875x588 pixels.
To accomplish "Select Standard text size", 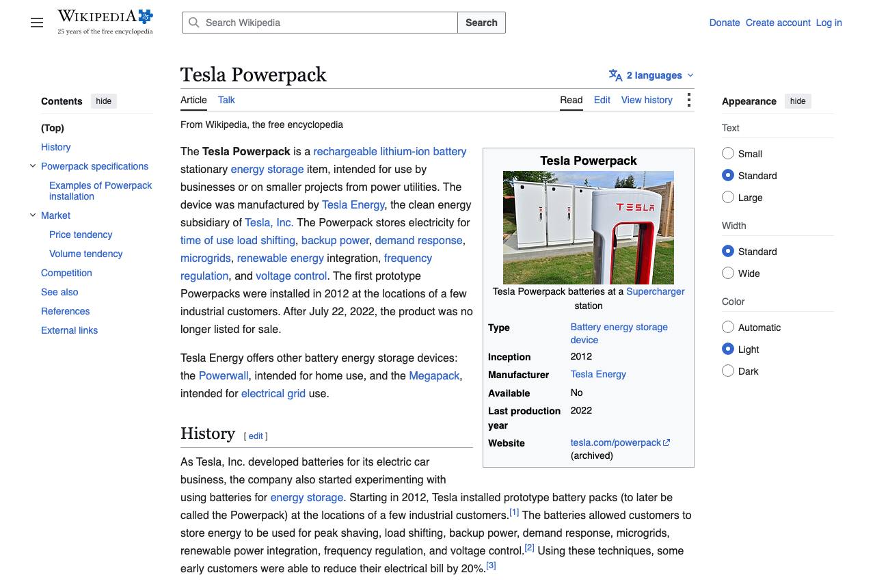I will point(728,176).
